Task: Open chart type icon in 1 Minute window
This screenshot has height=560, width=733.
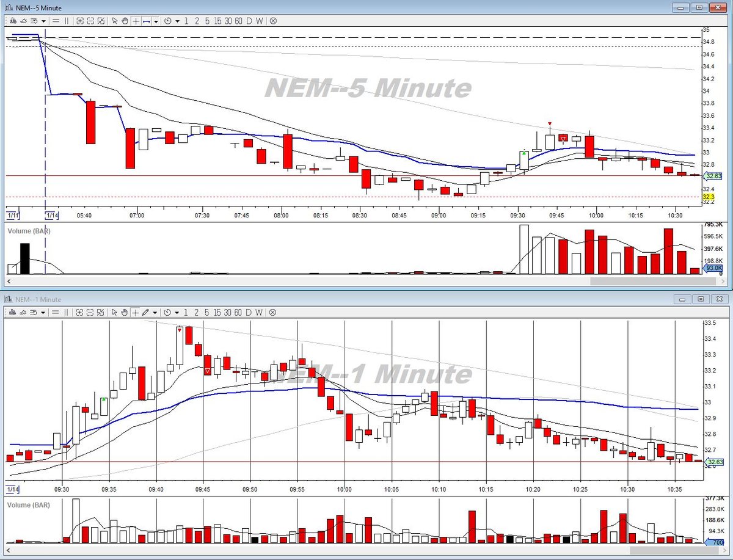Action: [13, 313]
